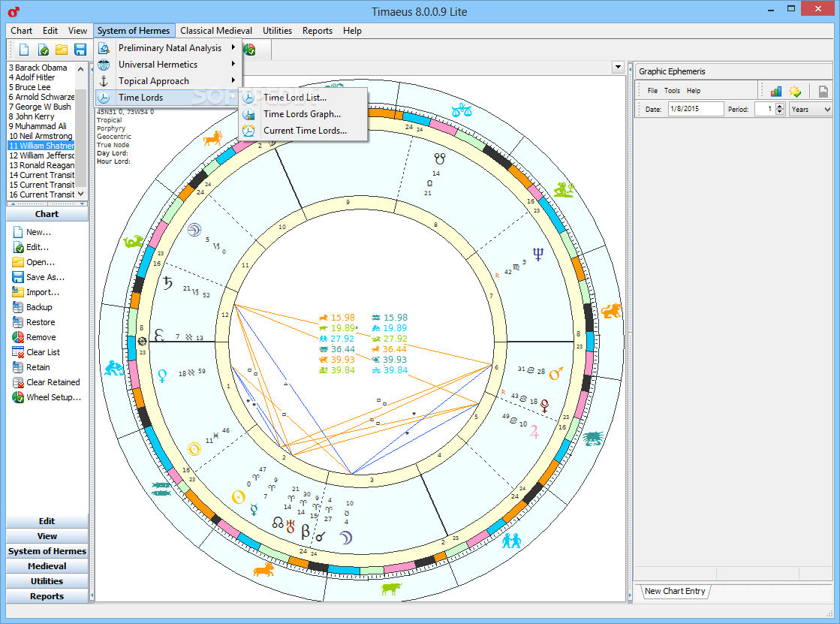
Task: Click the Save As... disk icon in sidebar
Action: pos(18,277)
